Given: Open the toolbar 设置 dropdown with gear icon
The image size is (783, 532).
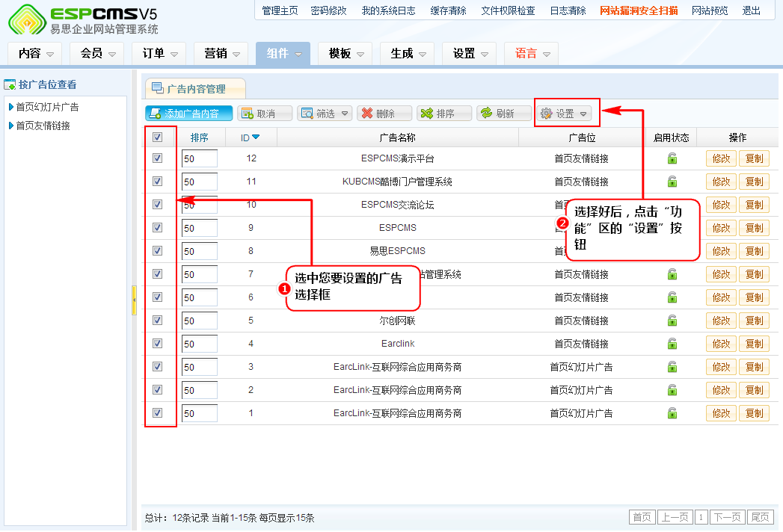Looking at the screenshot, I should coord(565,114).
